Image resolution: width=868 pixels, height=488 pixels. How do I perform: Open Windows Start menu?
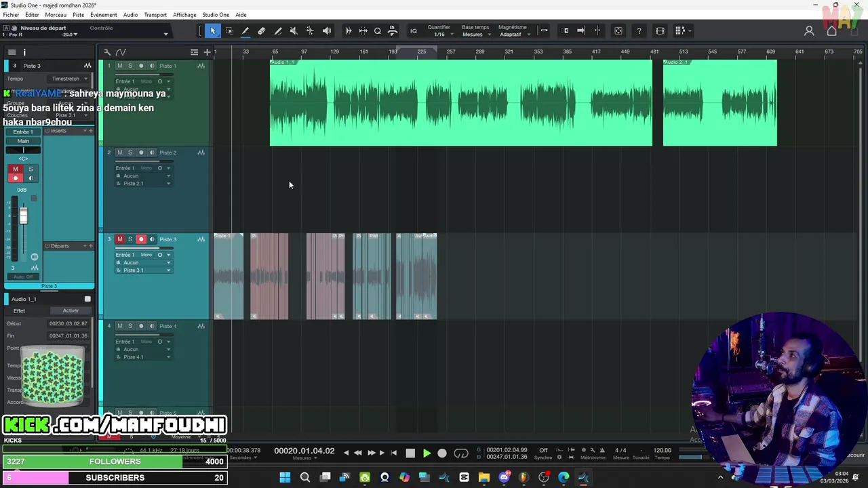click(285, 477)
